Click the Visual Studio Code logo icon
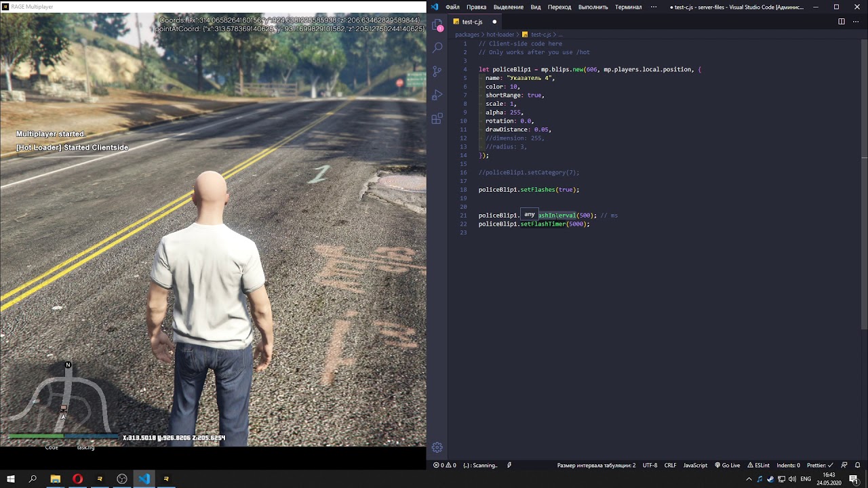868x488 pixels. pyautogui.click(x=435, y=7)
